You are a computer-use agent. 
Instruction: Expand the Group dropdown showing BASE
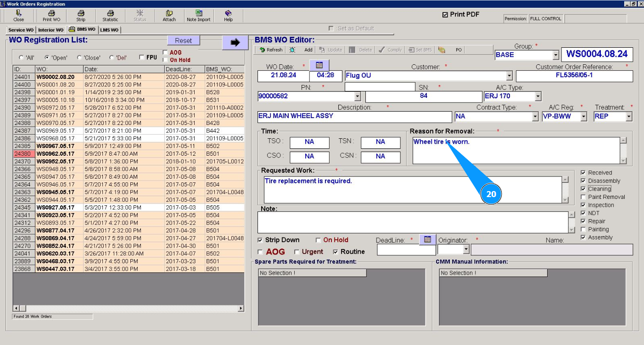tap(555, 55)
